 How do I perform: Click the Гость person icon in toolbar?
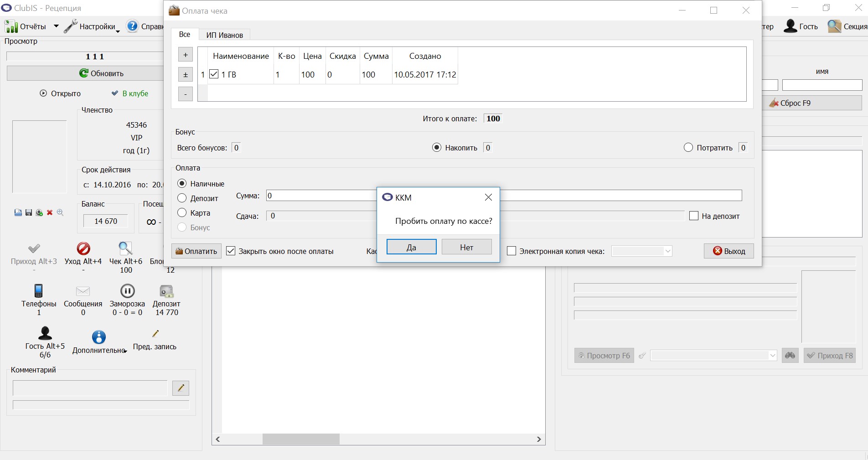point(790,26)
